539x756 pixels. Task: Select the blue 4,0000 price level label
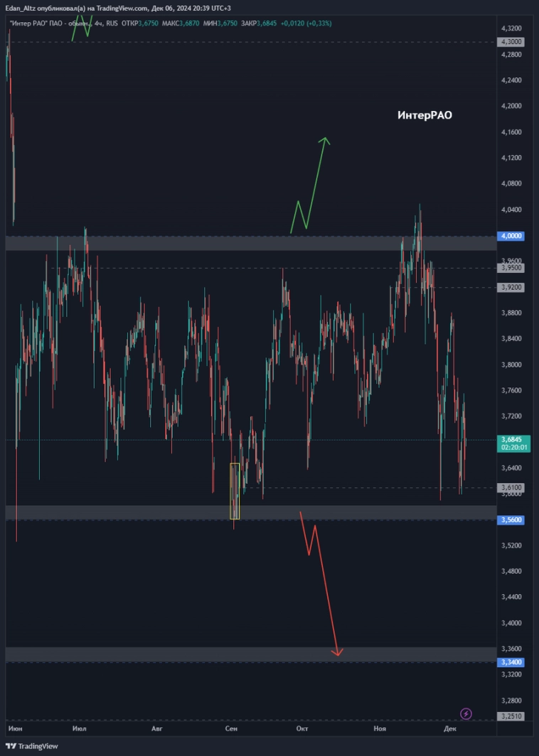coord(511,236)
